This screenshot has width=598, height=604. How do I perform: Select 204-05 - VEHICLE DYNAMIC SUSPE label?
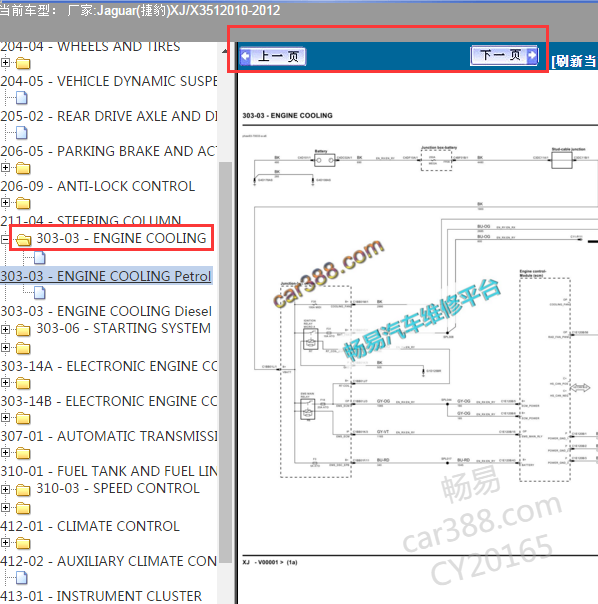(x=109, y=81)
